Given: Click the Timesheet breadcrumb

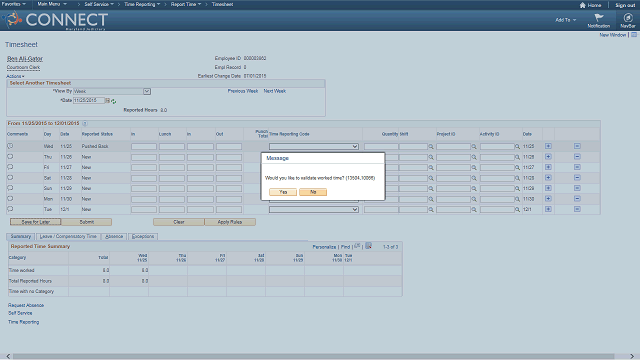Looking at the screenshot, I should click(222, 4).
